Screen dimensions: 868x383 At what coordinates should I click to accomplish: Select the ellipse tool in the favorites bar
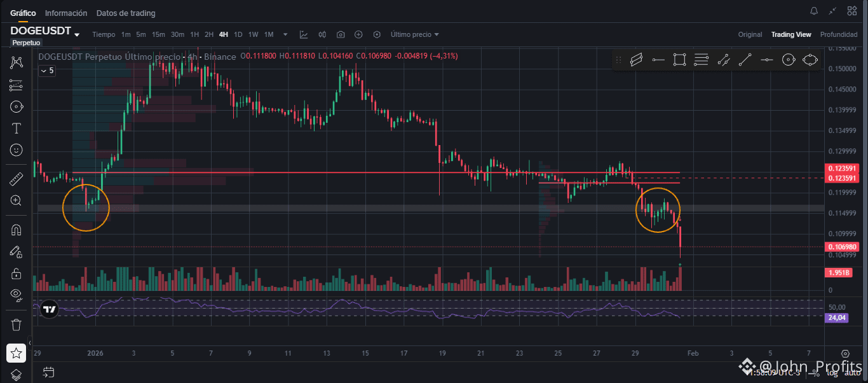point(810,60)
